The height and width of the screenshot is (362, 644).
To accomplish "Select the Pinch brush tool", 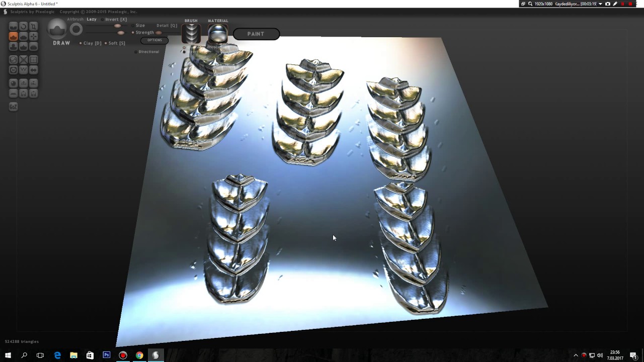I will pyautogui.click(x=23, y=46).
